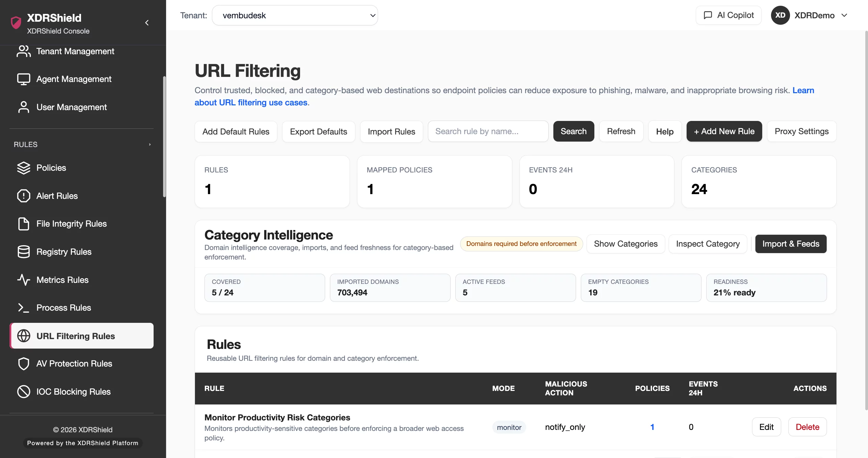Click the Import Rules button
Viewport: 868px width, 458px height.
(391, 131)
